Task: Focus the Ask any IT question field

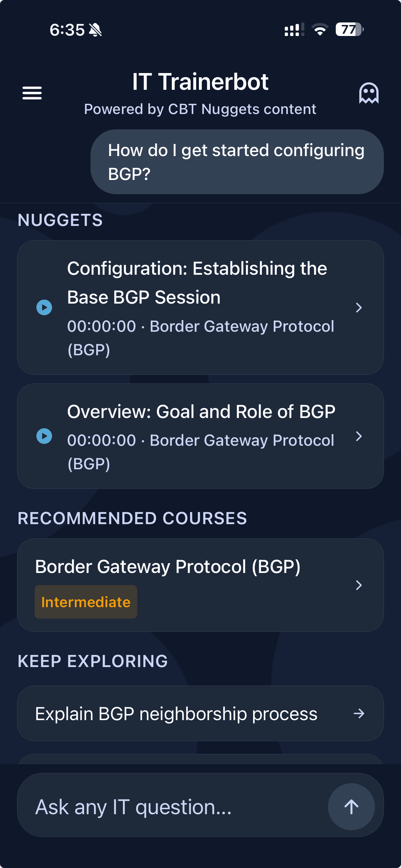Action: click(171, 807)
